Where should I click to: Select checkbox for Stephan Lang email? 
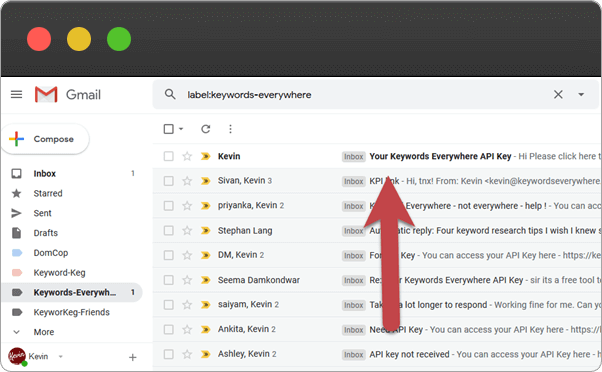[x=169, y=230]
